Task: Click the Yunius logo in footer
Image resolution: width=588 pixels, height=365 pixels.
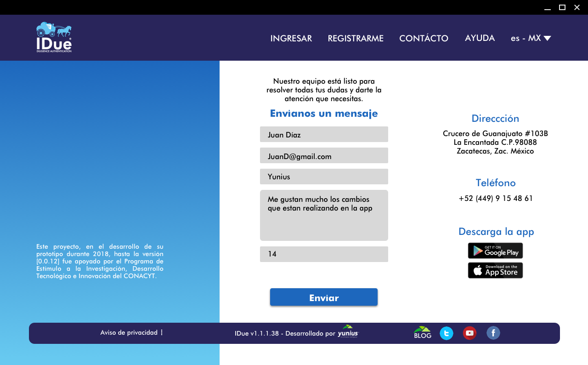Action: click(x=348, y=332)
